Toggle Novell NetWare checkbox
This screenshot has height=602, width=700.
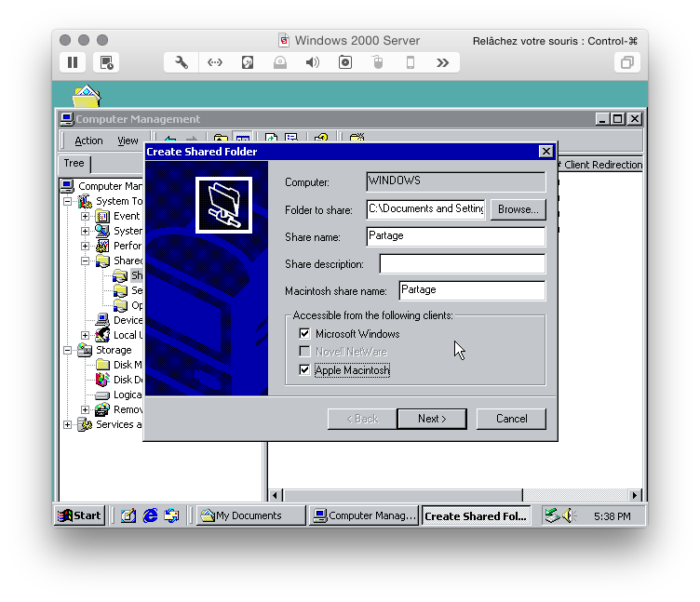click(x=304, y=352)
